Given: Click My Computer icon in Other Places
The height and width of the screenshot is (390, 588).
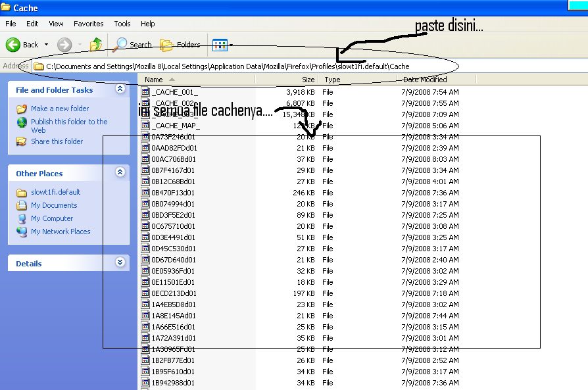Looking at the screenshot, I should click(22, 218).
